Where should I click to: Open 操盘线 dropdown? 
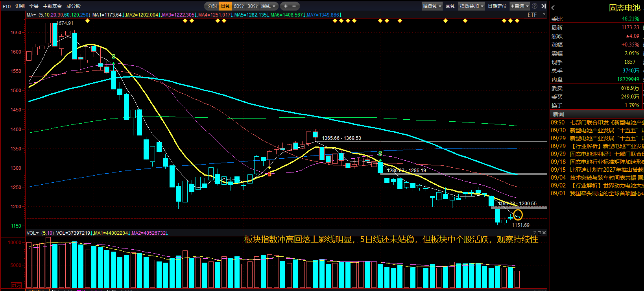432,6
